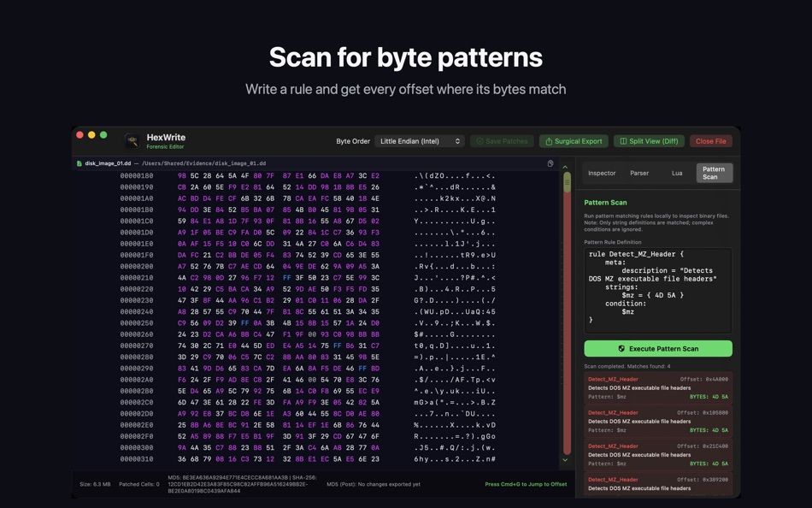Click the hex view vertical scrollbar thumb

(x=567, y=182)
